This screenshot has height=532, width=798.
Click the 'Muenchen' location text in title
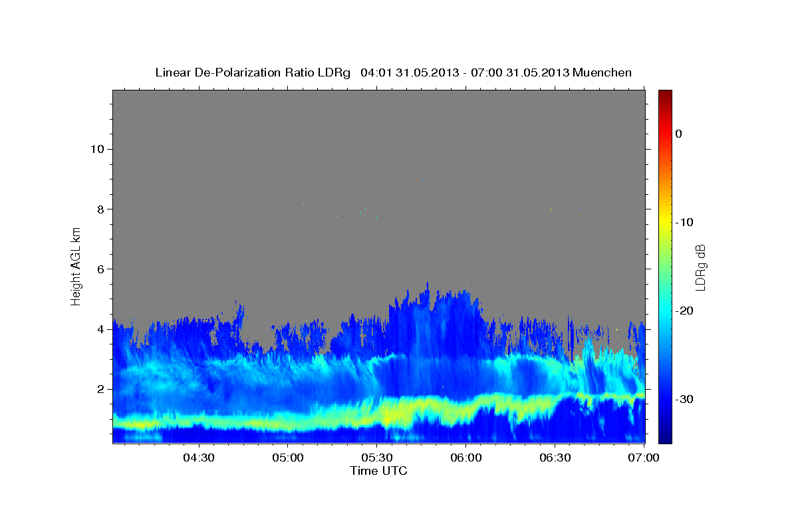tap(602, 72)
